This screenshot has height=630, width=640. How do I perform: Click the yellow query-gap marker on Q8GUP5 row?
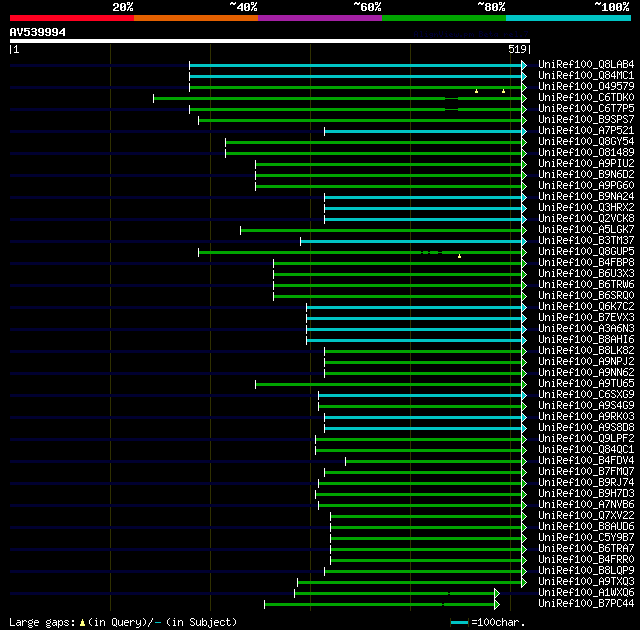(459, 256)
